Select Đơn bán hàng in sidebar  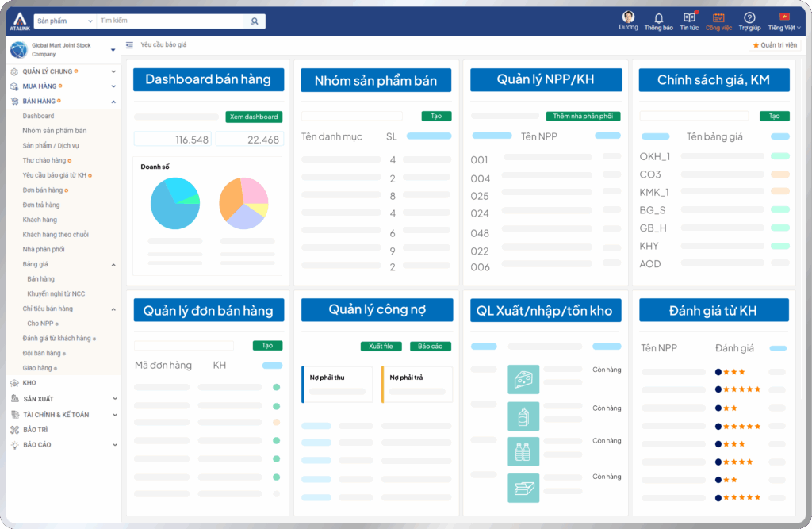click(43, 190)
